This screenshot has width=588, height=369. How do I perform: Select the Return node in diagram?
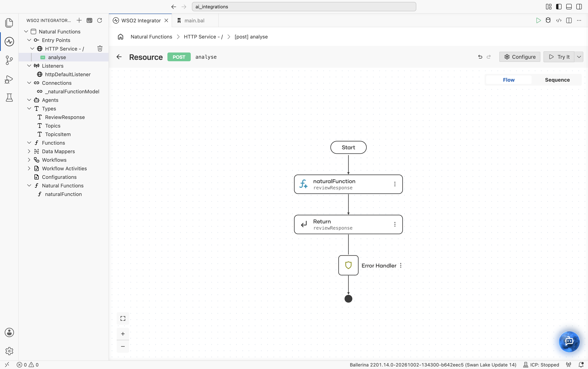click(348, 225)
